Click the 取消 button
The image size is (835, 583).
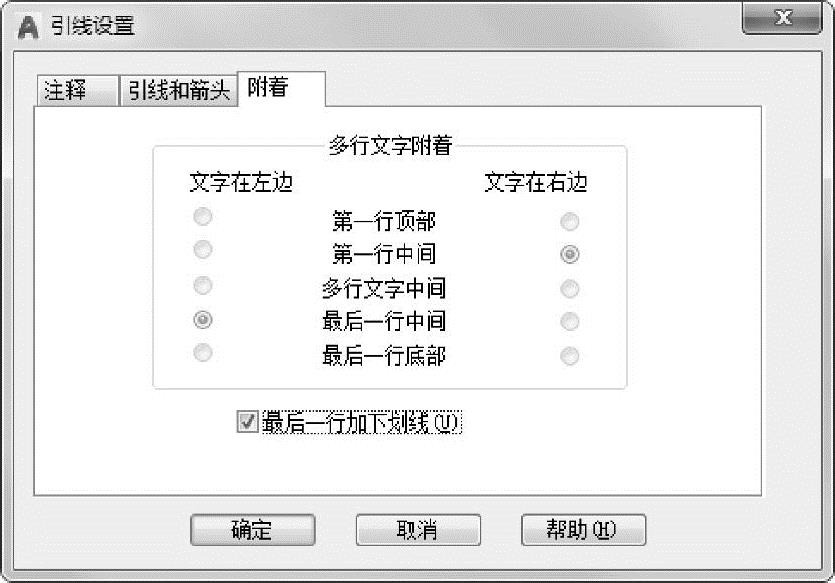418,530
